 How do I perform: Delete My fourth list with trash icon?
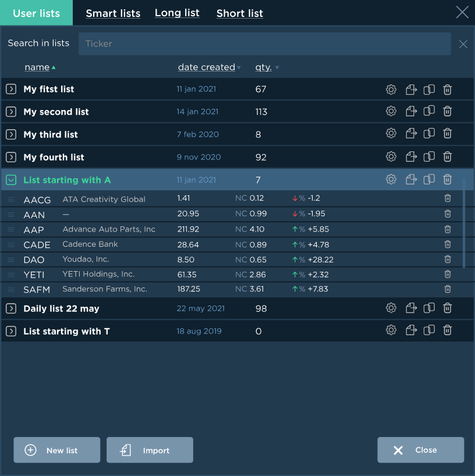pyautogui.click(x=447, y=157)
